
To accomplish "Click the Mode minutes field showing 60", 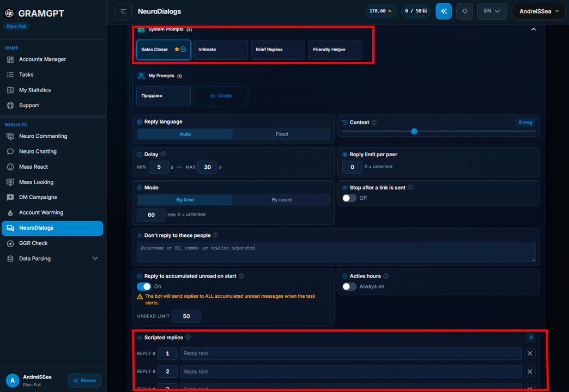I will pyautogui.click(x=151, y=215).
